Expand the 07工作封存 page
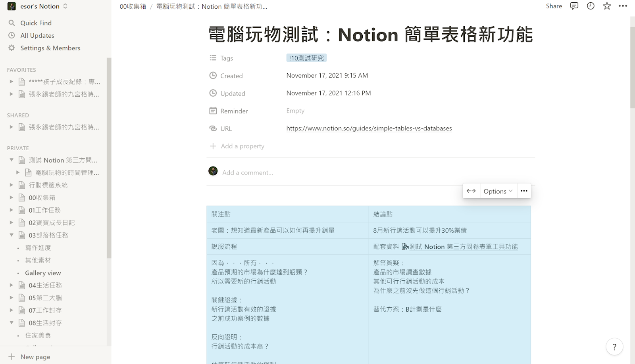Viewport: 635px width, 364px height. [12, 310]
